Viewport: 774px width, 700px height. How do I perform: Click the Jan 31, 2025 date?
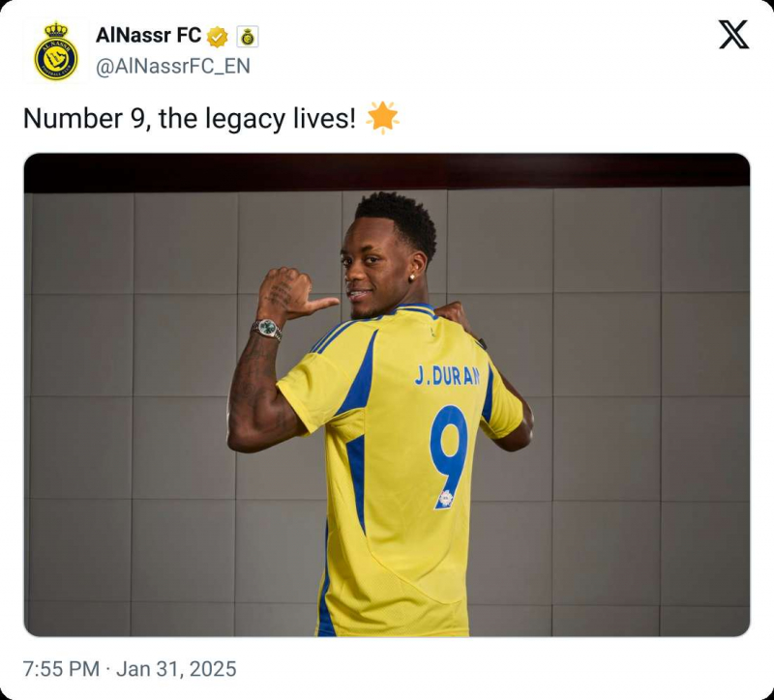[176, 669]
